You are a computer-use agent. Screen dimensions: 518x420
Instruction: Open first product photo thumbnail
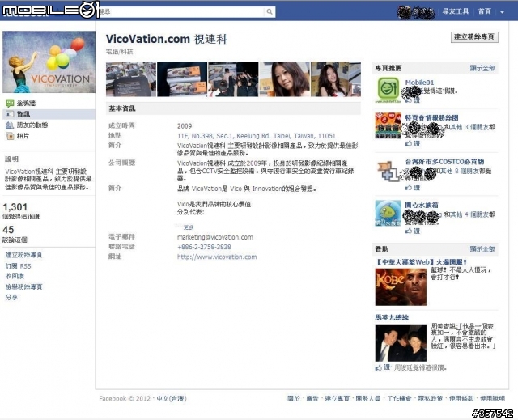point(131,79)
